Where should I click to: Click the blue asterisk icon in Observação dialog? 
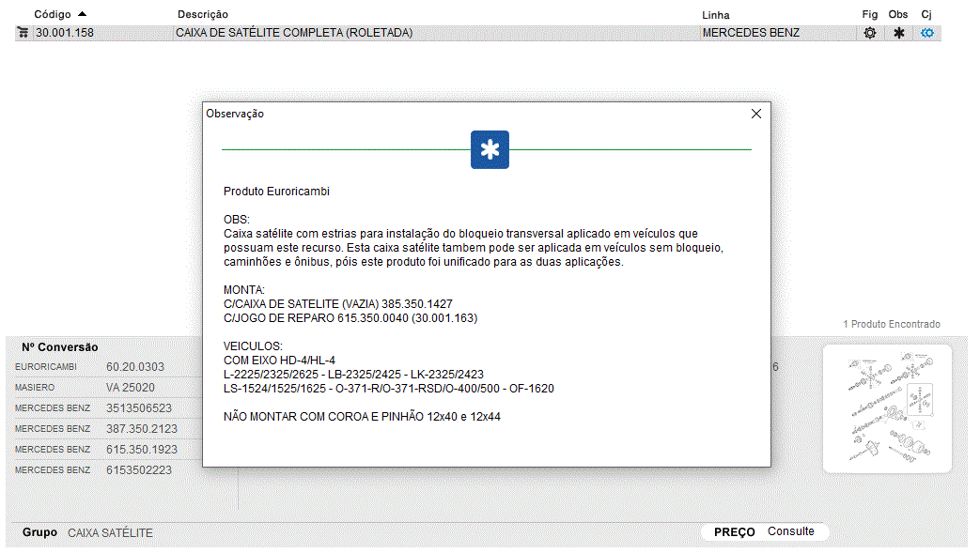pos(490,150)
